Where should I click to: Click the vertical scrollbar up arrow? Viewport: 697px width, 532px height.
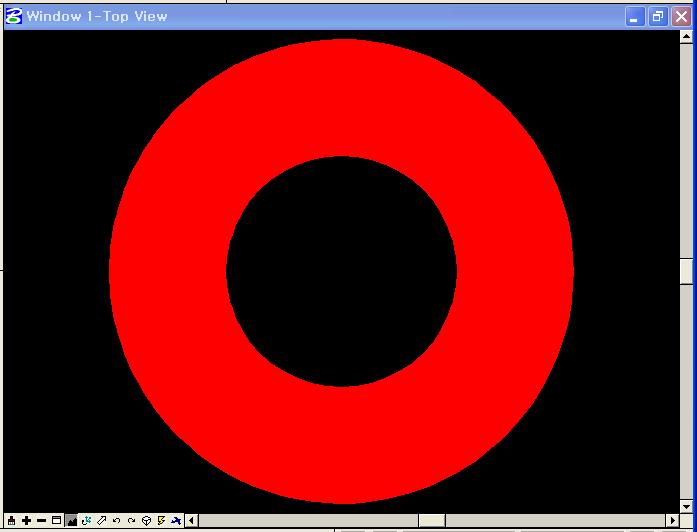pos(686,39)
